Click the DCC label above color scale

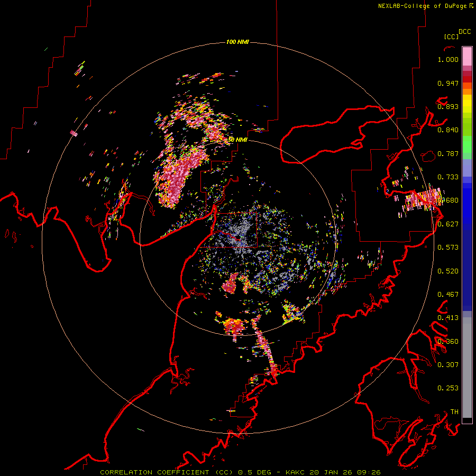point(465,32)
